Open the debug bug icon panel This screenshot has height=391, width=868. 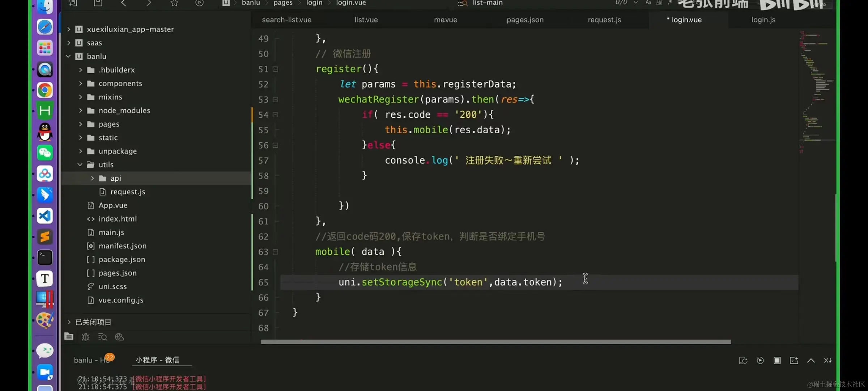(x=86, y=337)
